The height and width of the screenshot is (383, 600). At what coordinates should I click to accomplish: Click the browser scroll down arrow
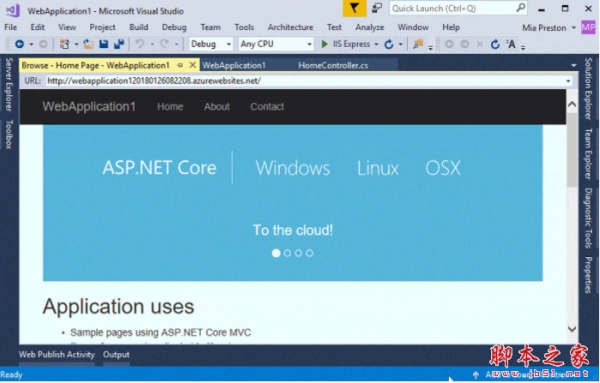point(572,329)
